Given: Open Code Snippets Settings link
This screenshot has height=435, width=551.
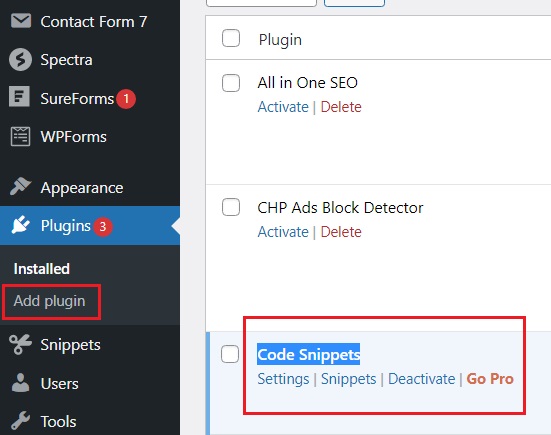Looking at the screenshot, I should (x=283, y=379).
